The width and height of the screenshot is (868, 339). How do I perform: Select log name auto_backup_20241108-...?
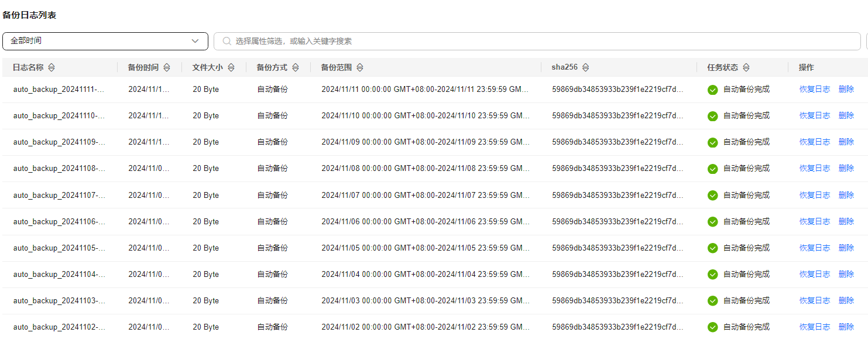(59, 169)
